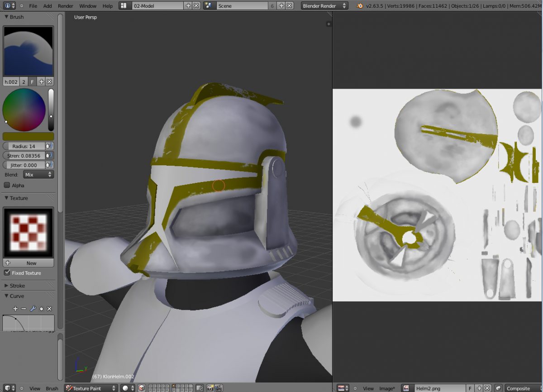Add a new screen layout next to 02-Model

[x=188, y=6]
